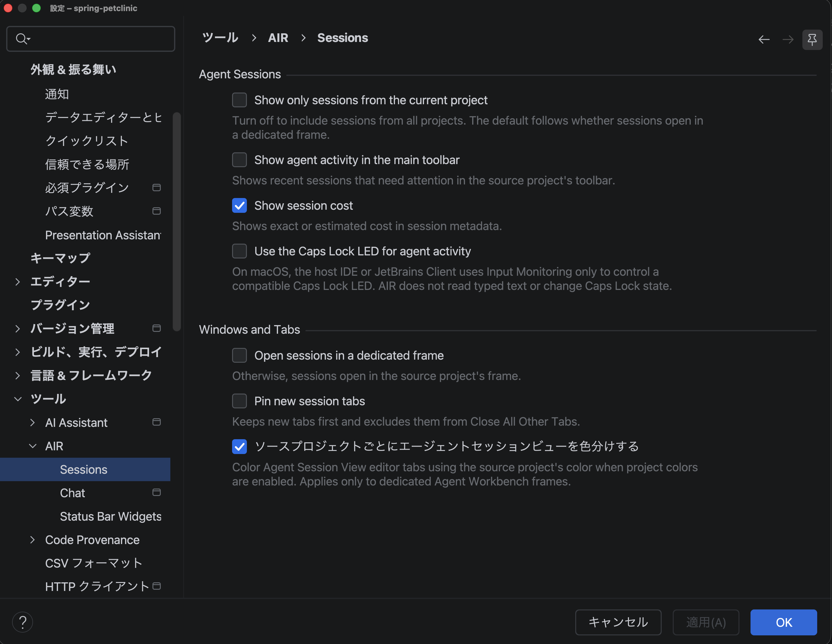Image resolution: width=832 pixels, height=644 pixels.
Task: Click project-level icon beside Chat
Action: pyautogui.click(x=156, y=493)
